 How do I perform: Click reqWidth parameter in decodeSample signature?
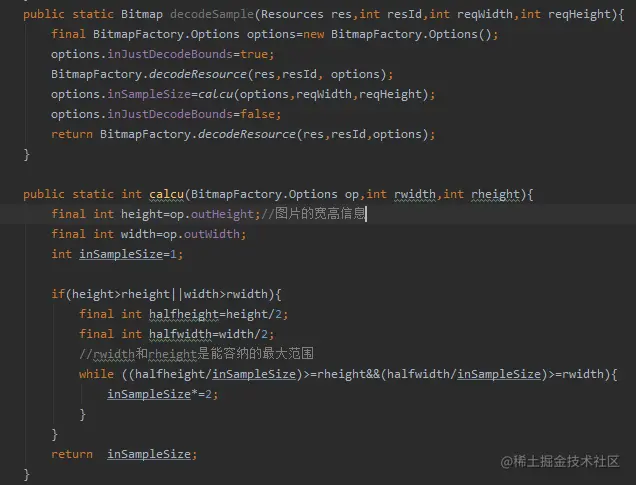[x=485, y=14]
